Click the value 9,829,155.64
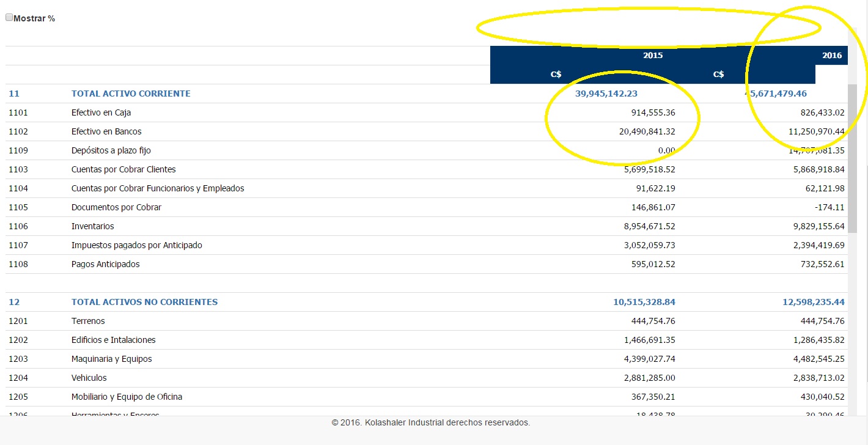 click(820, 226)
